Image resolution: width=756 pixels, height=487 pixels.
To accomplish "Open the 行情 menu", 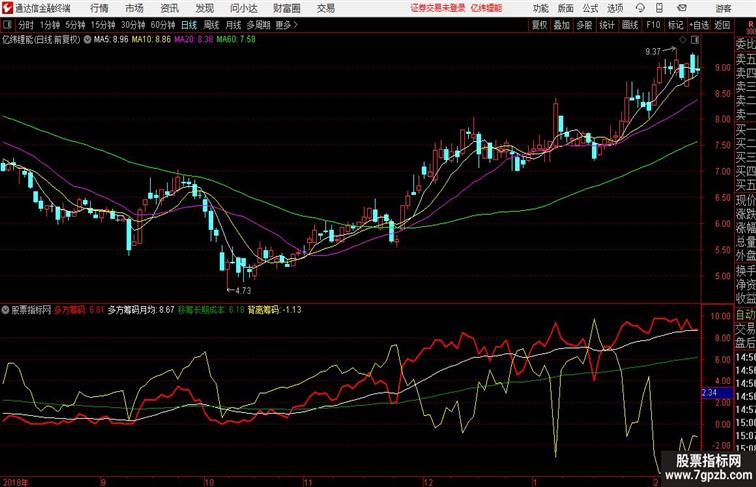I will pyautogui.click(x=99, y=8).
